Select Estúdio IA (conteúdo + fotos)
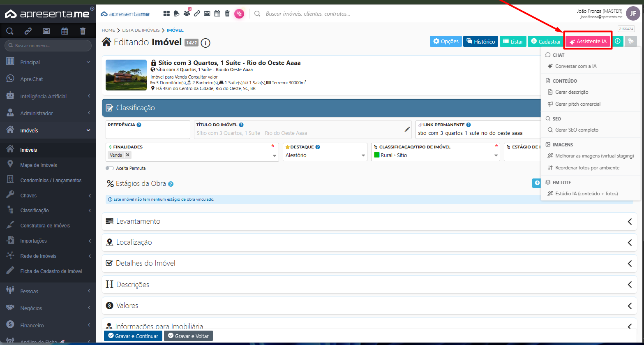The image size is (644, 345). [591, 194]
